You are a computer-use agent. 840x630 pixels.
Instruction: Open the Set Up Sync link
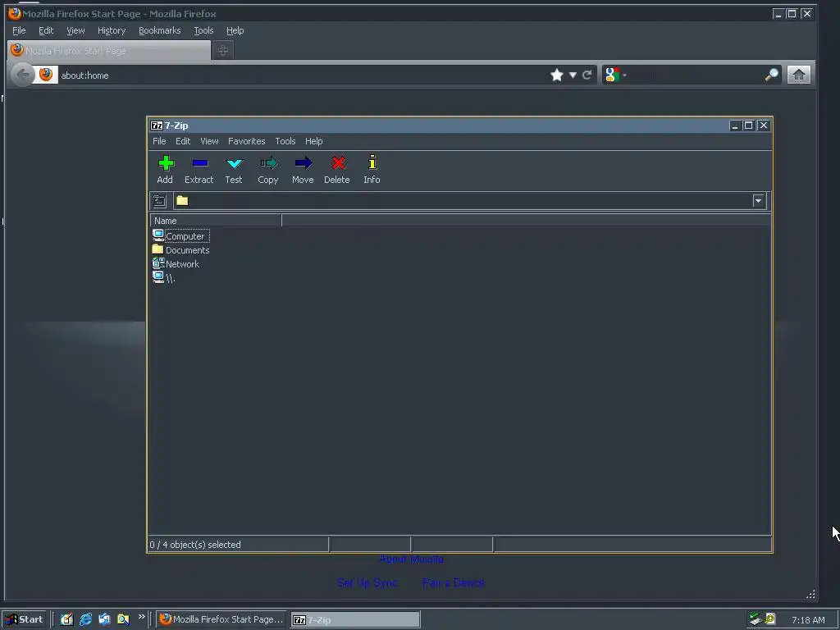367,582
